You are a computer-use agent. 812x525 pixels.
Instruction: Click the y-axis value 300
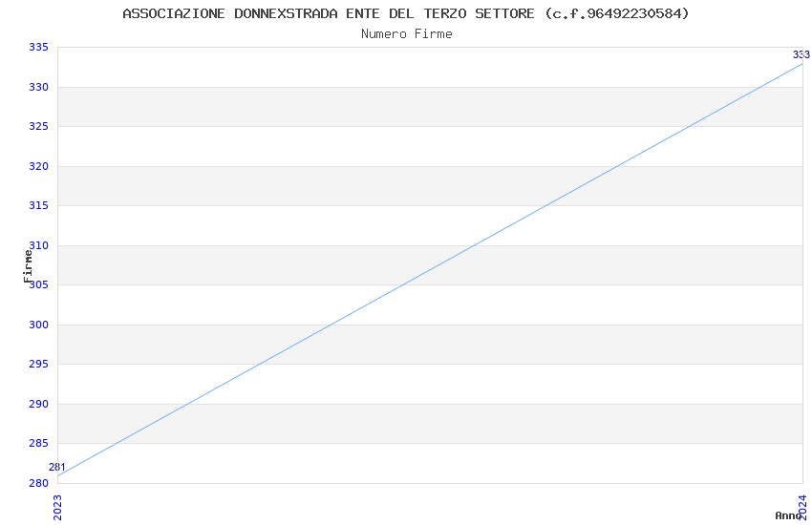click(38, 325)
